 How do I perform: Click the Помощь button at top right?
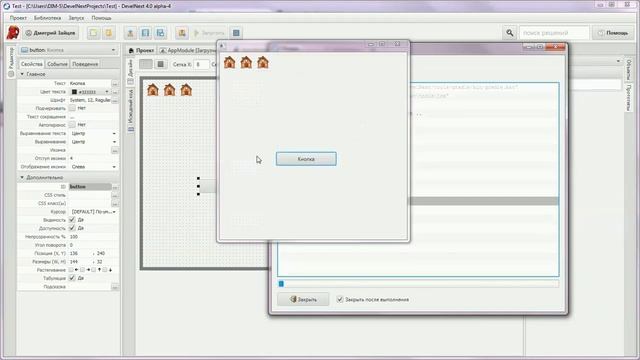point(613,33)
